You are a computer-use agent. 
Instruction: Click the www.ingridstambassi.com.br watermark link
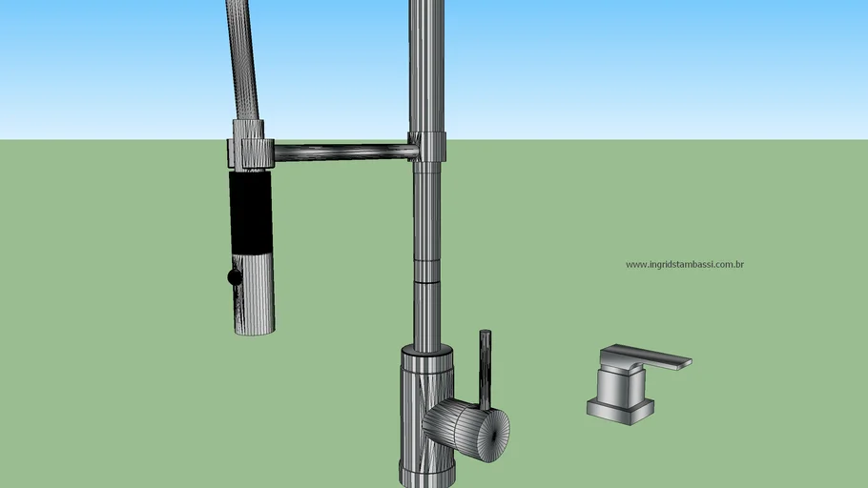[684, 265]
